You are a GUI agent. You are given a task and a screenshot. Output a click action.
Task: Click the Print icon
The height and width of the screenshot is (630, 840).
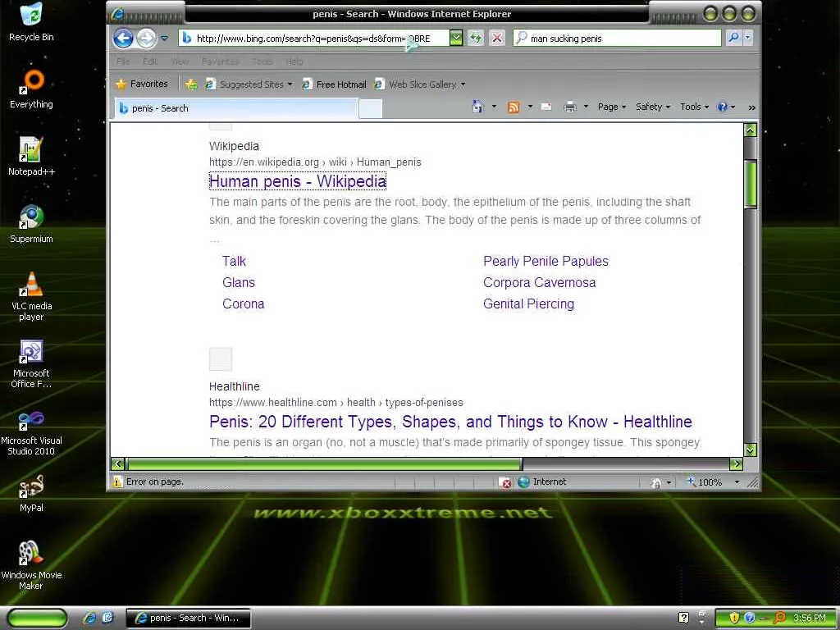click(x=570, y=107)
